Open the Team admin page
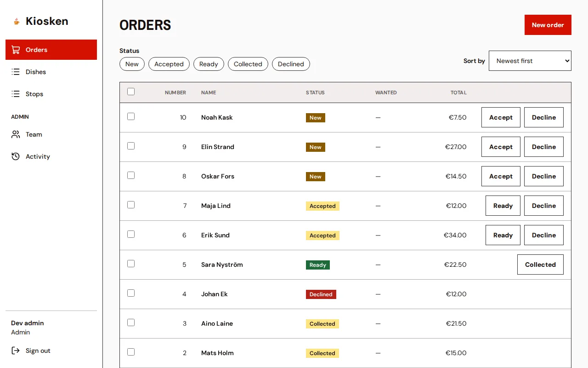Image resolution: width=588 pixels, height=368 pixels. pyautogui.click(x=51, y=134)
